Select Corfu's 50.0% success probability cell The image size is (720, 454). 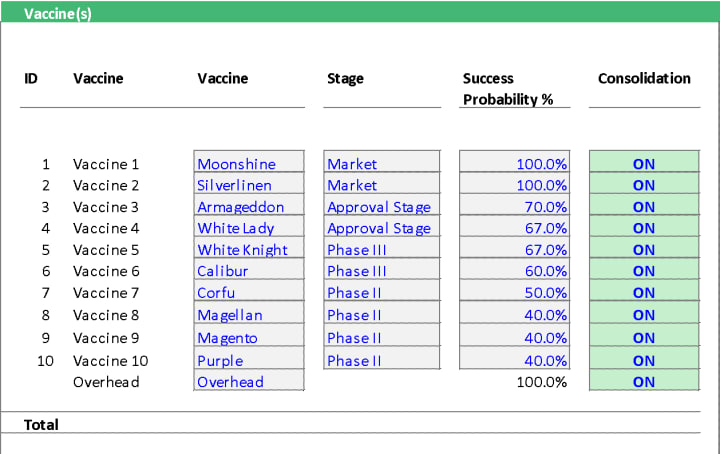tap(514, 290)
